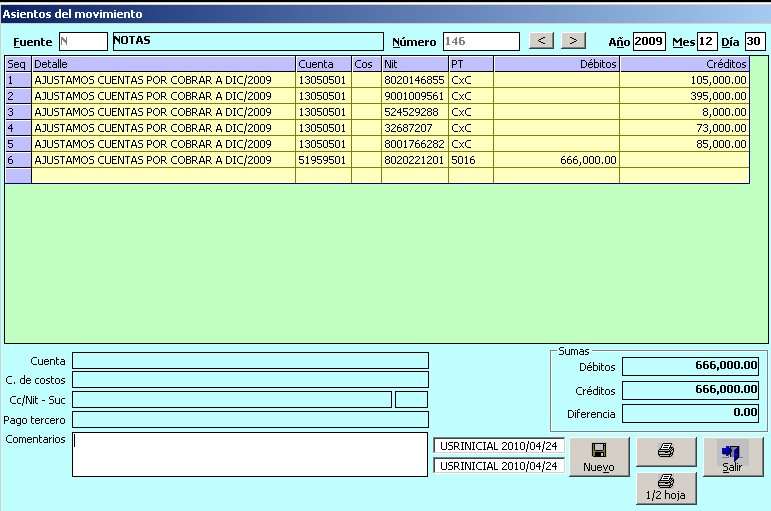
Task: Click the Débitos column header
Action: pyautogui.click(x=557, y=64)
